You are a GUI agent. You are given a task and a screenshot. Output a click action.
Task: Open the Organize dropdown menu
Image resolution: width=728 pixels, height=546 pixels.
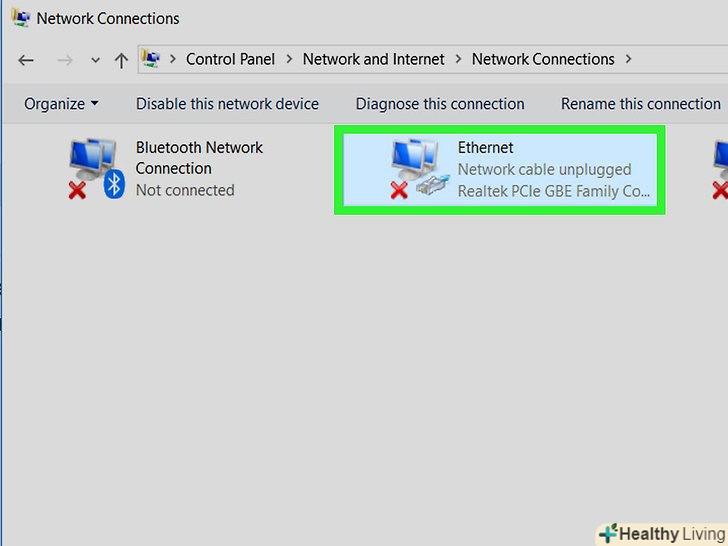click(61, 104)
